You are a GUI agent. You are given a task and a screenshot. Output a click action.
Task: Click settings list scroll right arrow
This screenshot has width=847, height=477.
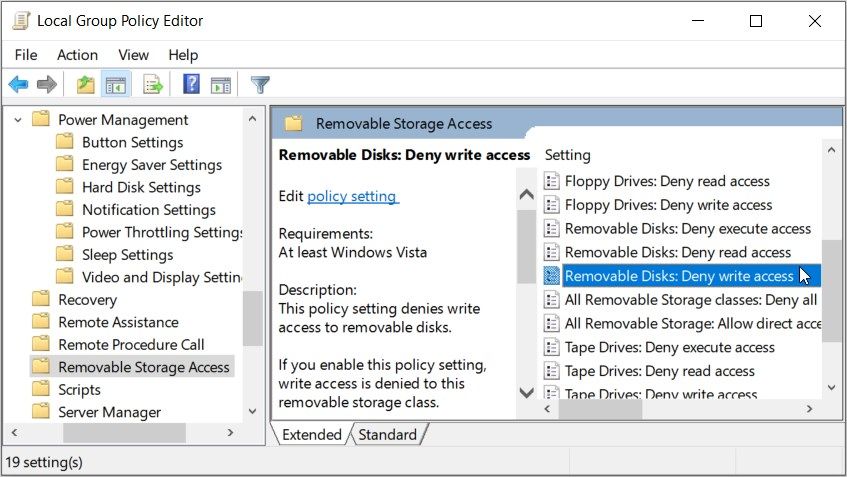pyautogui.click(x=809, y=409)
